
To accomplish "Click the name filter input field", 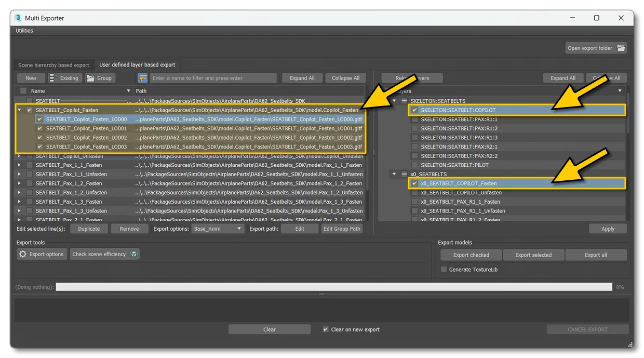I will click(x=213, y=78).
